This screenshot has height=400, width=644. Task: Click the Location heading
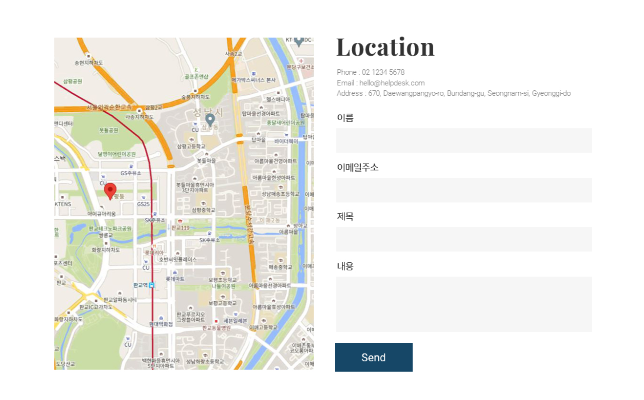point(385,47)
